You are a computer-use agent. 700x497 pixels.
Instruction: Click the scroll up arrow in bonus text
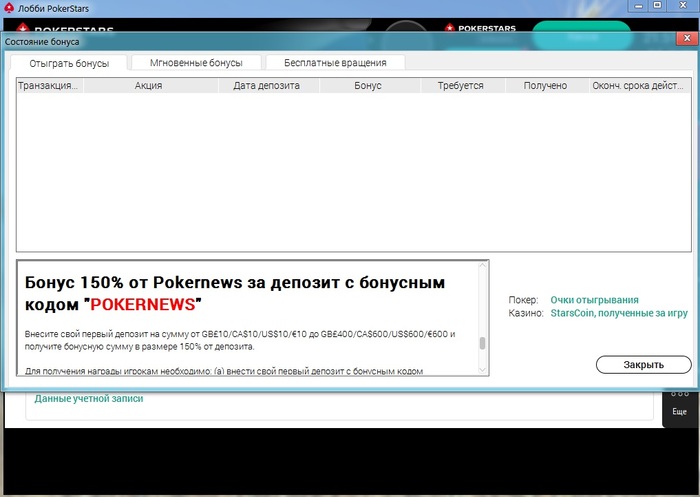pyautogui.click(x=482, y=266)
